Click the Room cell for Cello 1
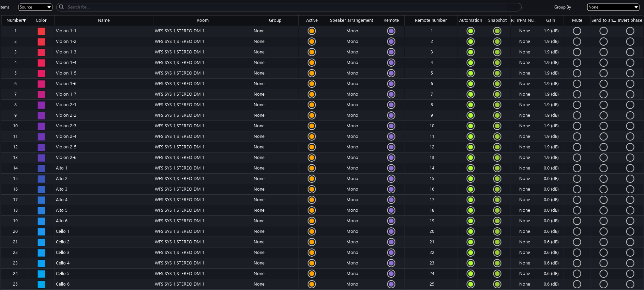The width and height of the screenshot is (644, 290). [179, 231]
